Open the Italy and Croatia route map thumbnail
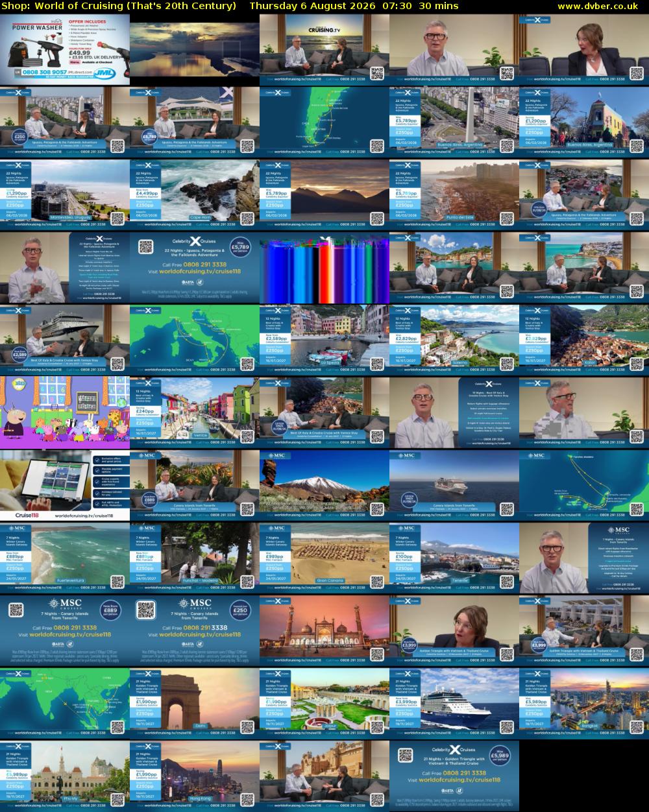The height and width of the screenshot is (812, 649). 195,340
